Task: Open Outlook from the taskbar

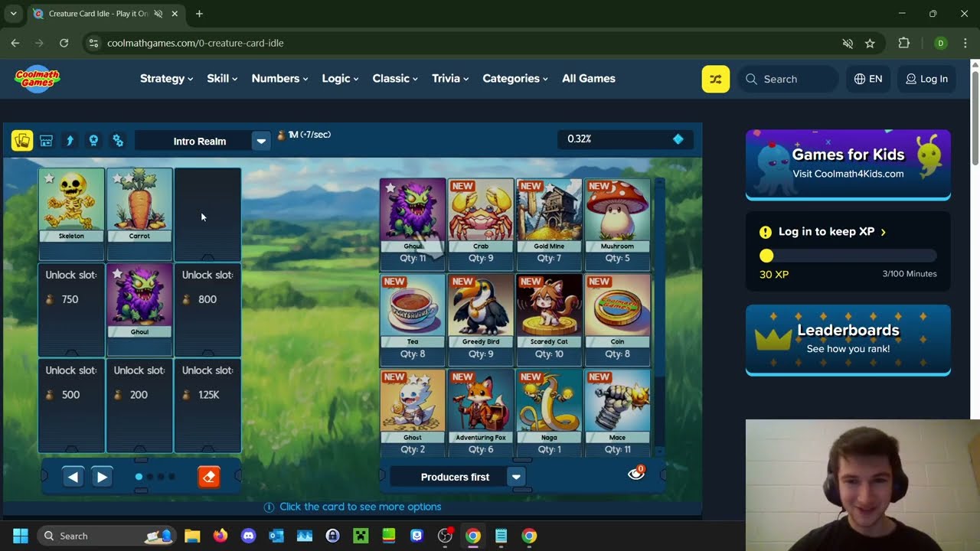Action: point(276,536)
